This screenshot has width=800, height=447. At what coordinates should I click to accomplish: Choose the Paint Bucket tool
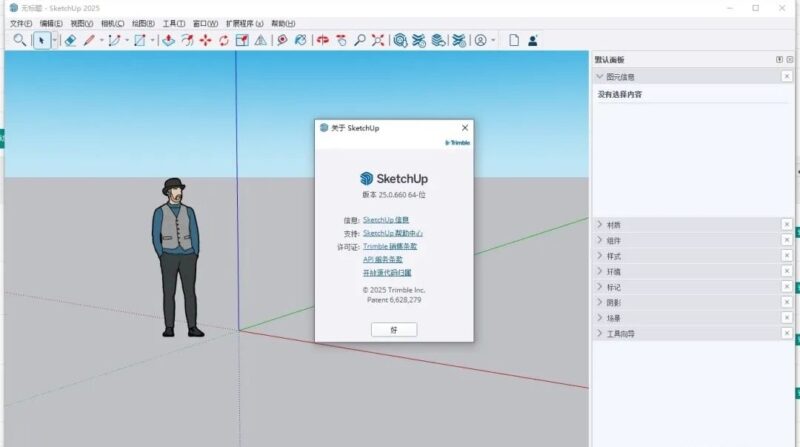[301, 40]
